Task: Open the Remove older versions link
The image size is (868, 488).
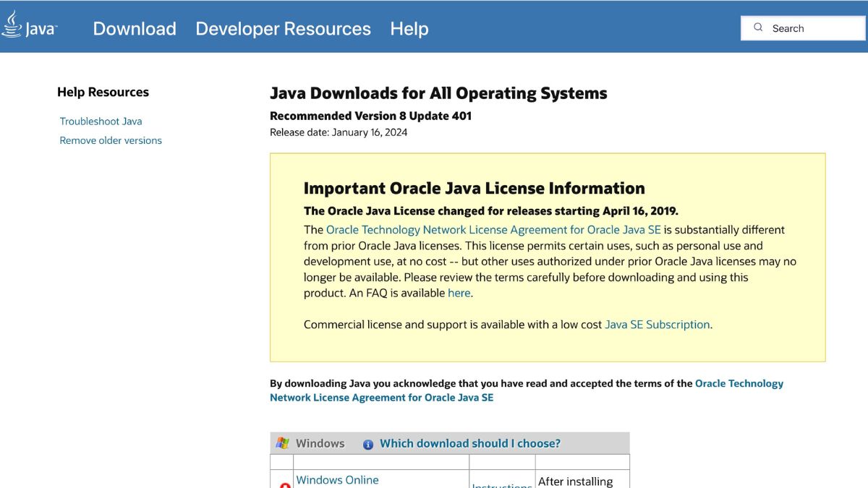Action: coord(110,140)
